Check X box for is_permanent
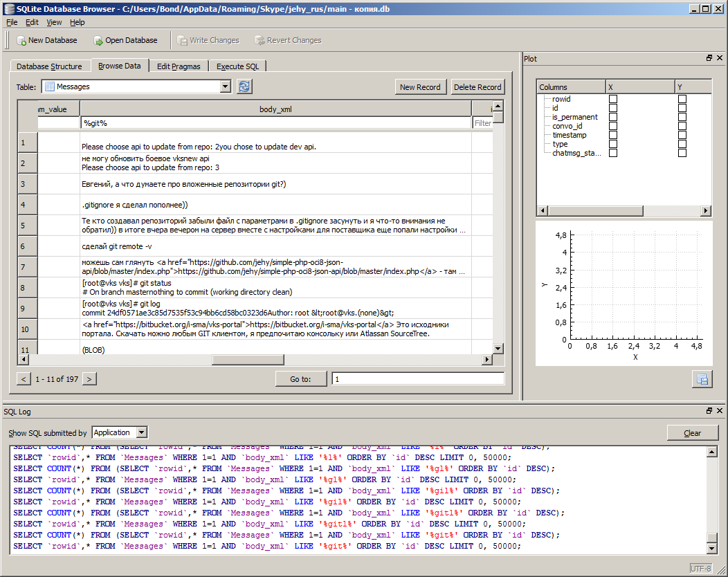This screenshot has width=728, height=577. pyautogui.click(x=613, y=117)
